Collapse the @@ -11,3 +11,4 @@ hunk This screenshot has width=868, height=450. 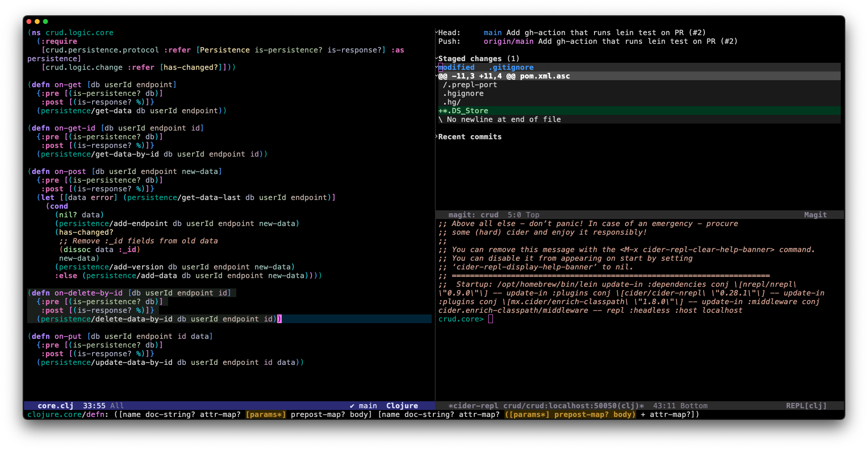(x=437, y=75)
